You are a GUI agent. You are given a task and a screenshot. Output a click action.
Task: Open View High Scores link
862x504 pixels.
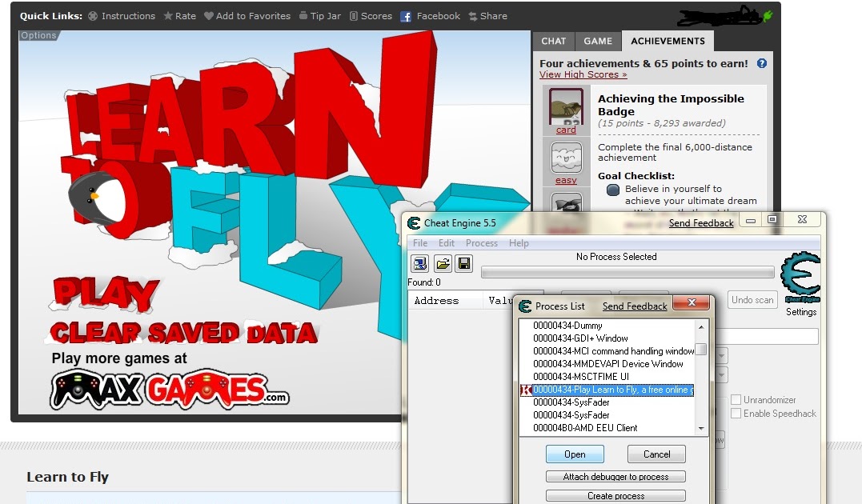[x=583, y=74]
